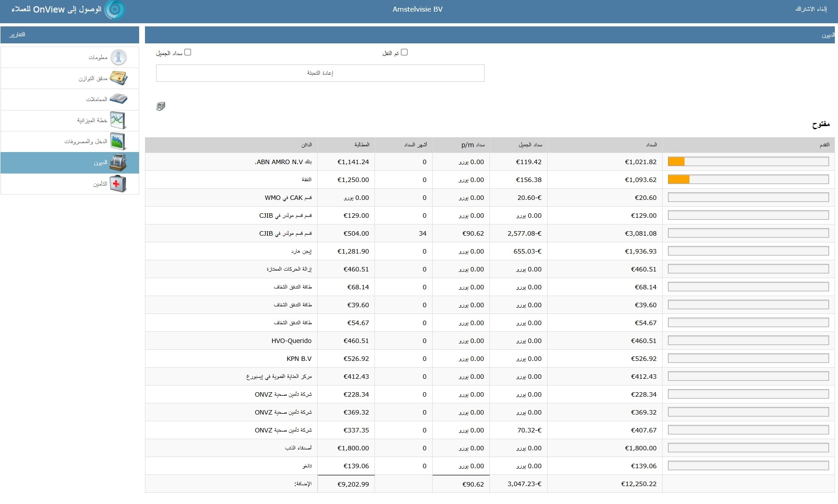Click the إلغاء الاشتراك logout link
Viewport: 838px width, 504px height.
click(811, 9)
